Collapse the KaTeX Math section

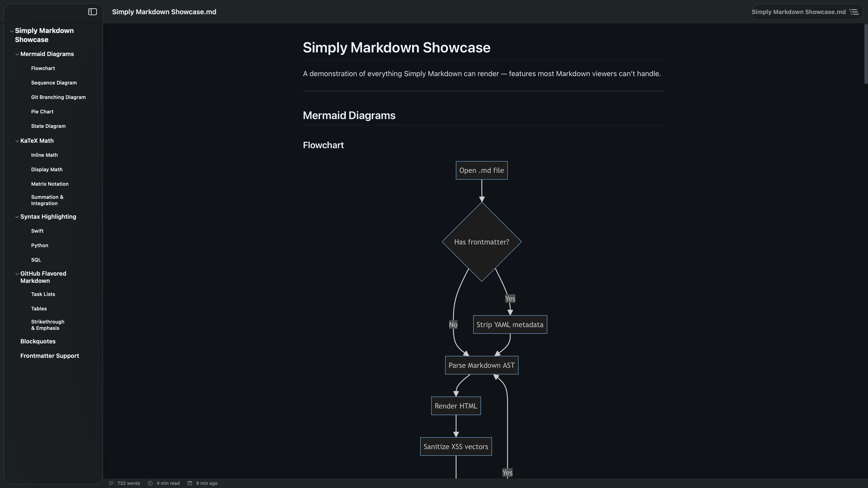tap(17, 141)
